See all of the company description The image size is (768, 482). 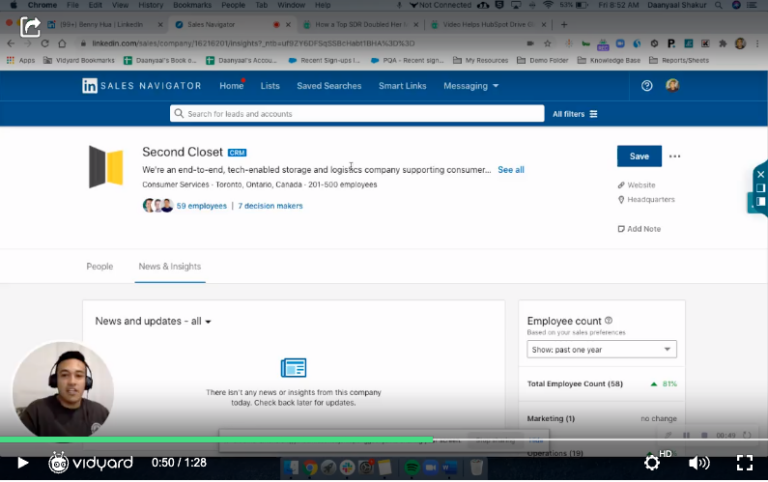tap(511, 169)
